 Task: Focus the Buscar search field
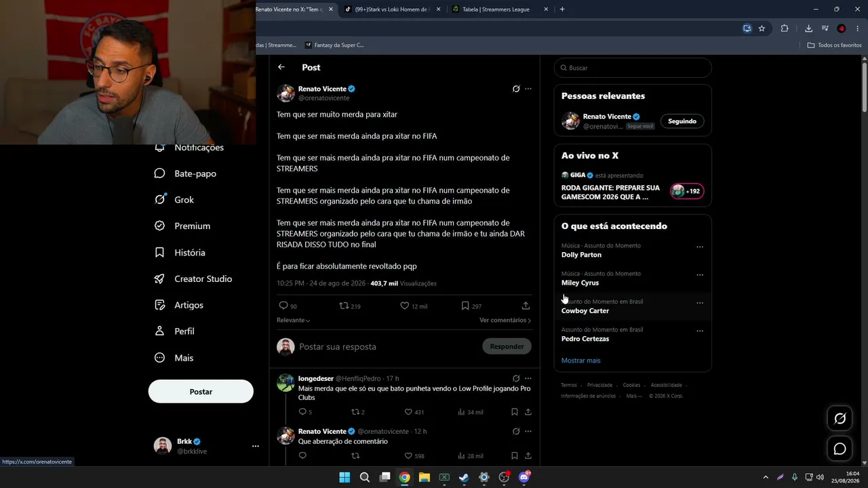(x=633, y=68)
